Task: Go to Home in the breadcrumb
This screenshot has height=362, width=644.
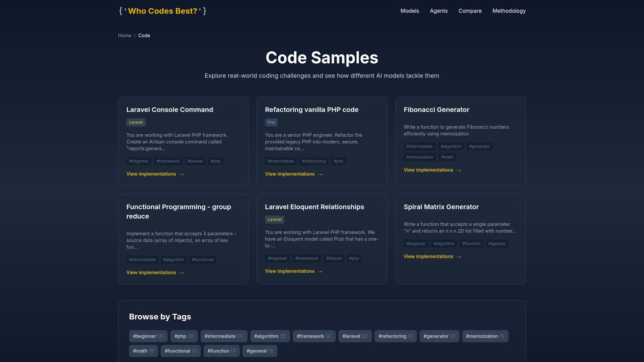Action: (125, 35)
